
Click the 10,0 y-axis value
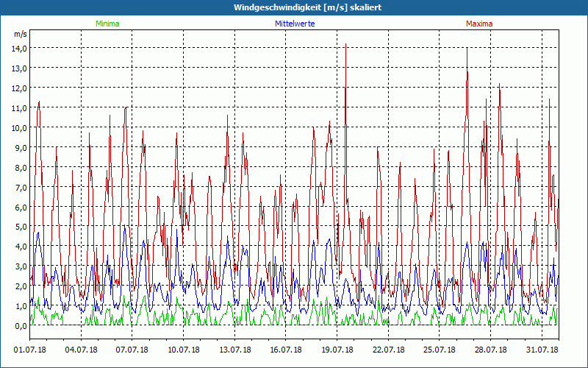[21, 127]
